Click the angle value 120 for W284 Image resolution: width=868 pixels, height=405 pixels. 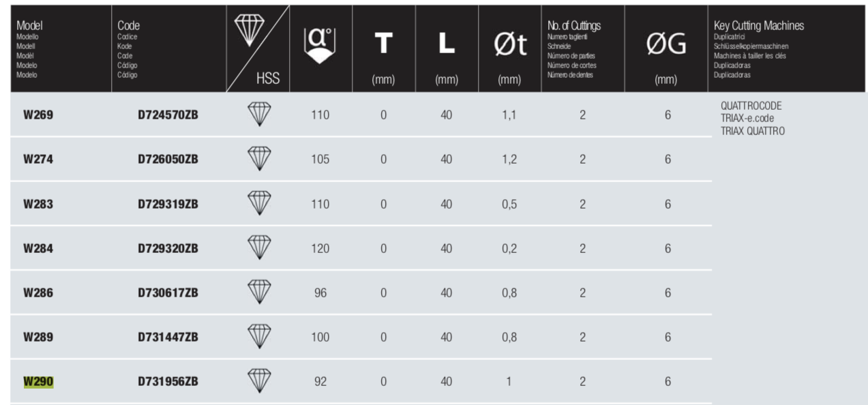(320, 248)
